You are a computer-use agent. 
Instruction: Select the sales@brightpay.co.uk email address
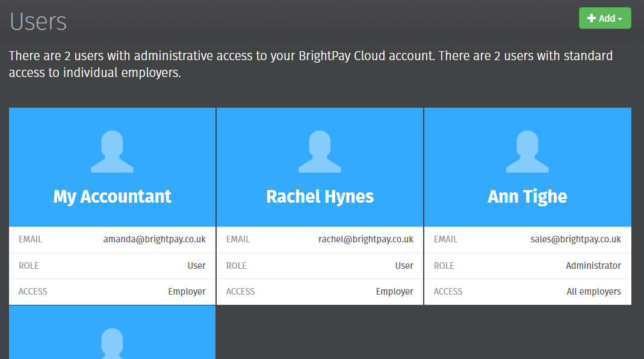pos(575,239)
